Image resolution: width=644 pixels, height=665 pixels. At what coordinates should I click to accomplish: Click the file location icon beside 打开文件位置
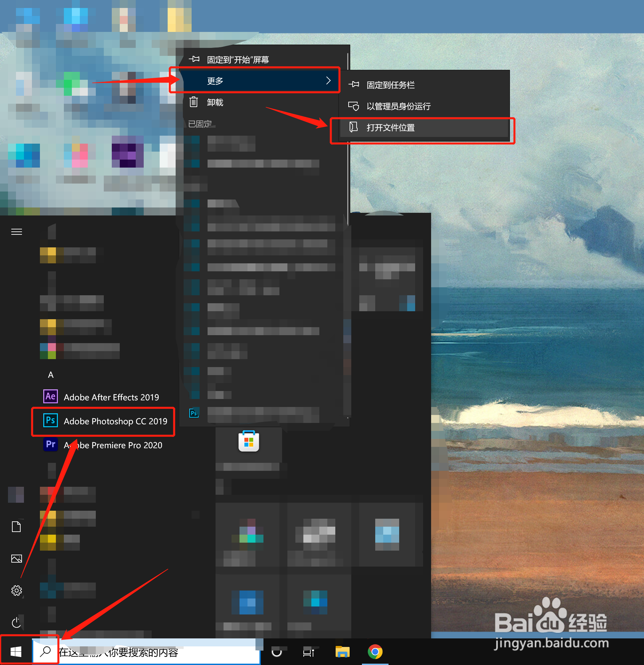coord(353,127)
